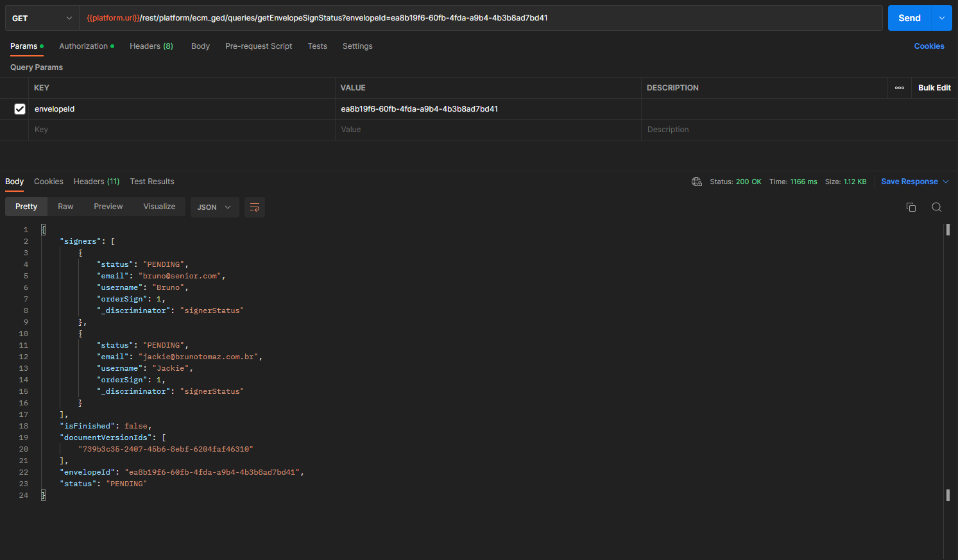The width and height of the screenshot is (958, 560).
Task: Click the network globe icon beside Status
Action: coord(697,182)
